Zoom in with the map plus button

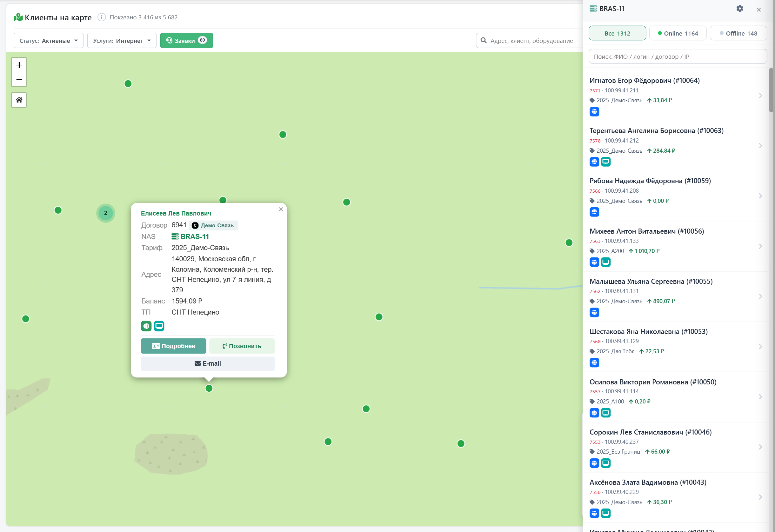[19, 65]
